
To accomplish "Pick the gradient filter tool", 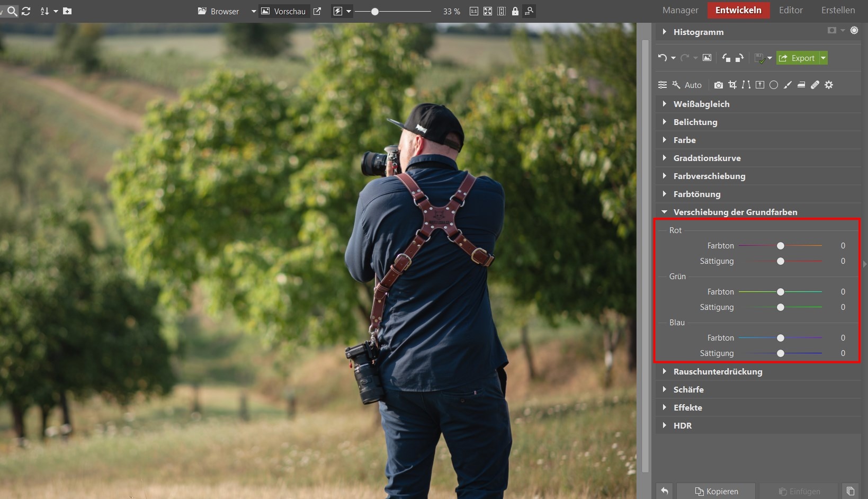I will coord(801,85).
